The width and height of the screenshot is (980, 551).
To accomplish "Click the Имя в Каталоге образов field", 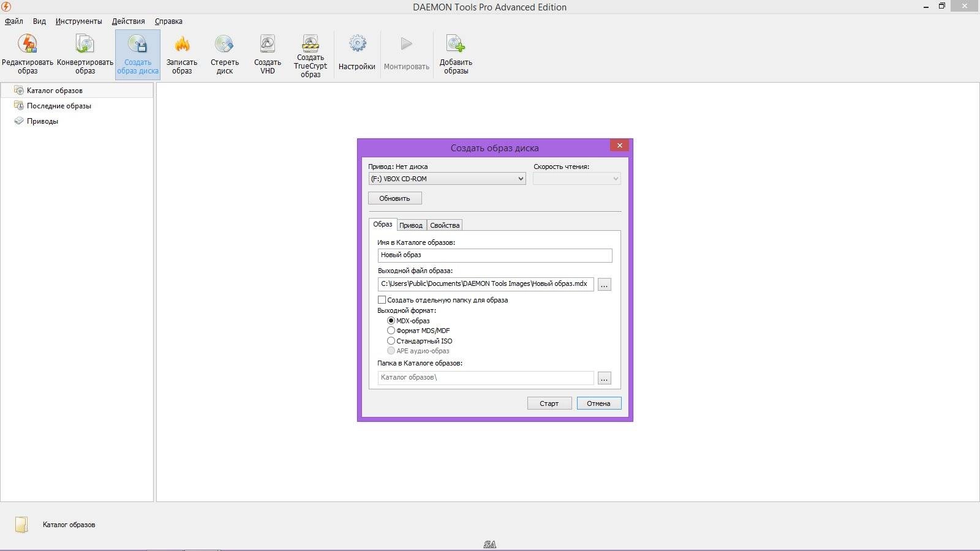I will [x=495, y=255].
